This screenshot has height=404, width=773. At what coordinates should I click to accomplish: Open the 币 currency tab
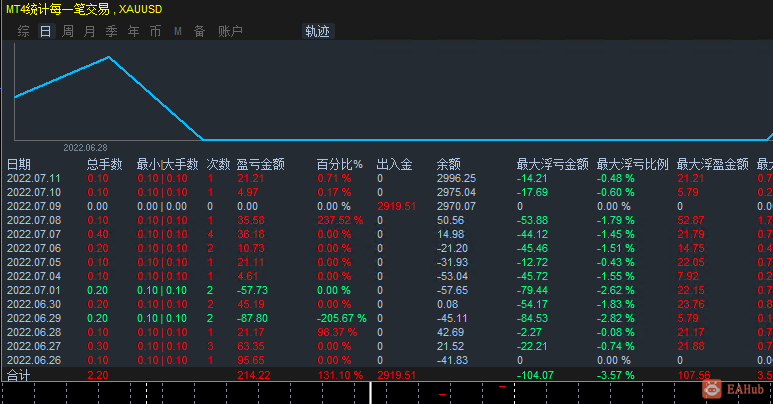coord(155,32)
